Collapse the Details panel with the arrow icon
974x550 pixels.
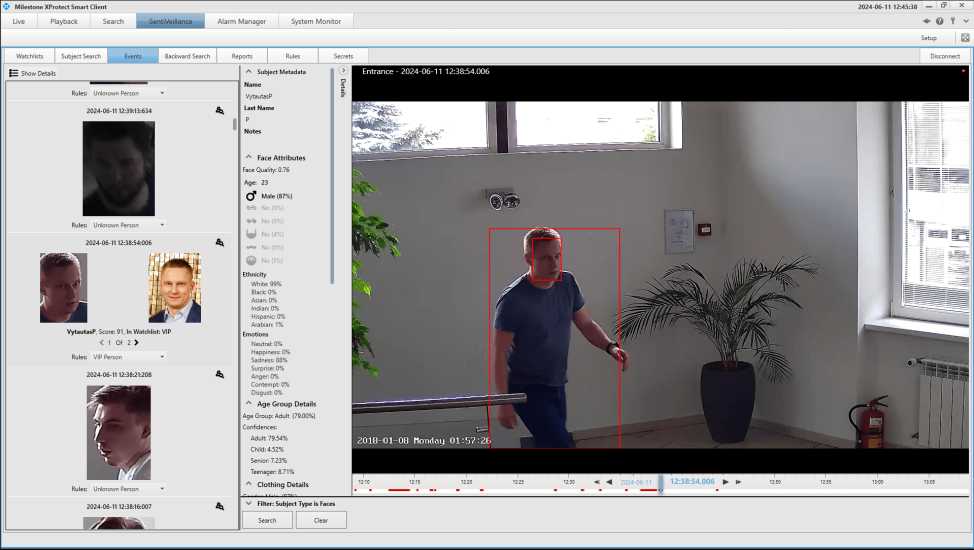(x=343, y=71)
